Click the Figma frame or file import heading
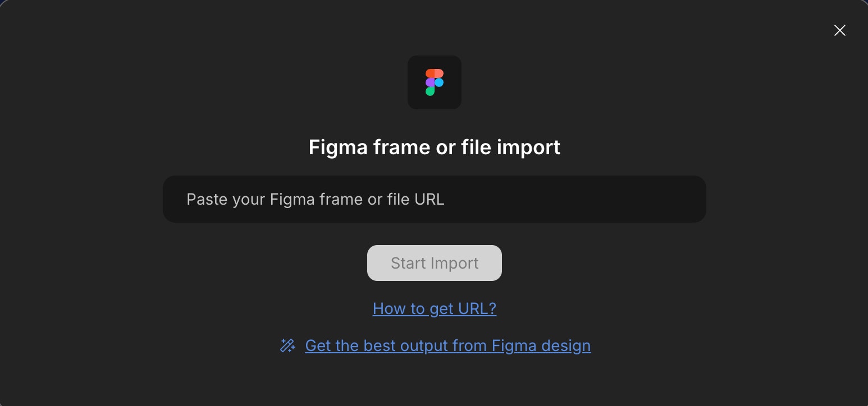 [434, 147]
